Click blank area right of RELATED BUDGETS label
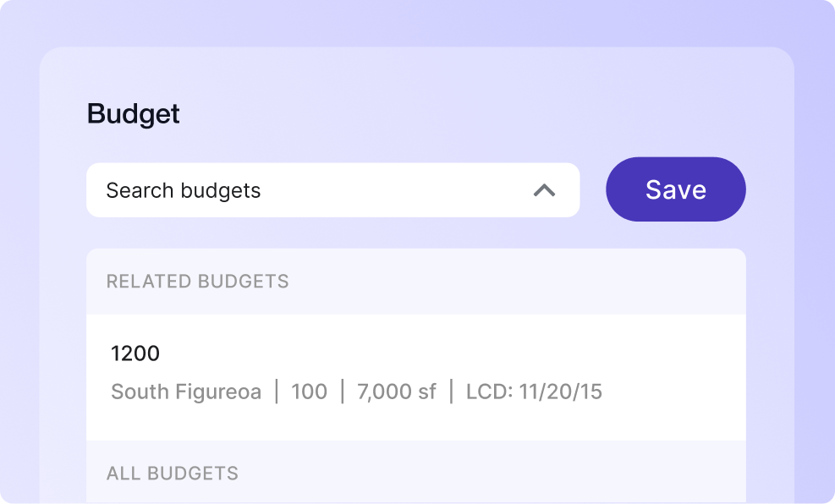 pyautogui.click(x=516, y=282)
